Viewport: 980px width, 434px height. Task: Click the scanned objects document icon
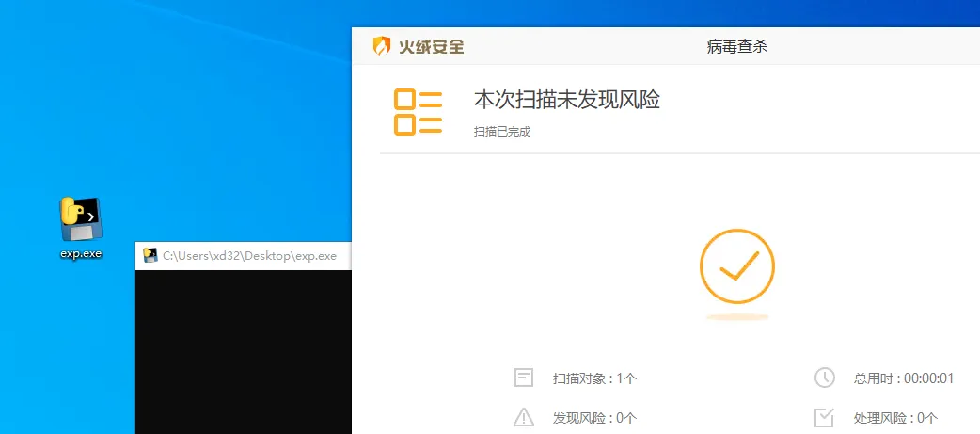pos(524,378)
